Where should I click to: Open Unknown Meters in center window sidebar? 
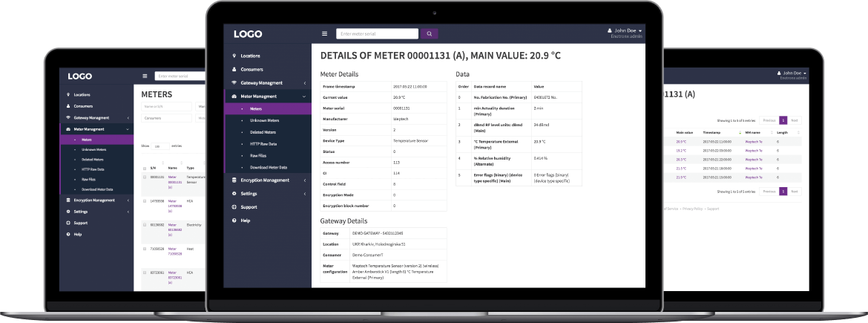(265, 121)
